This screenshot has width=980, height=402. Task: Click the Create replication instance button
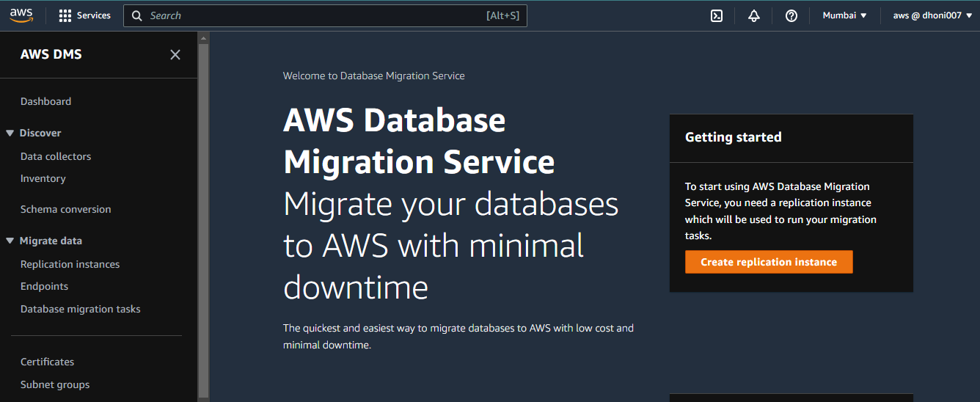[x=769, y=262]
